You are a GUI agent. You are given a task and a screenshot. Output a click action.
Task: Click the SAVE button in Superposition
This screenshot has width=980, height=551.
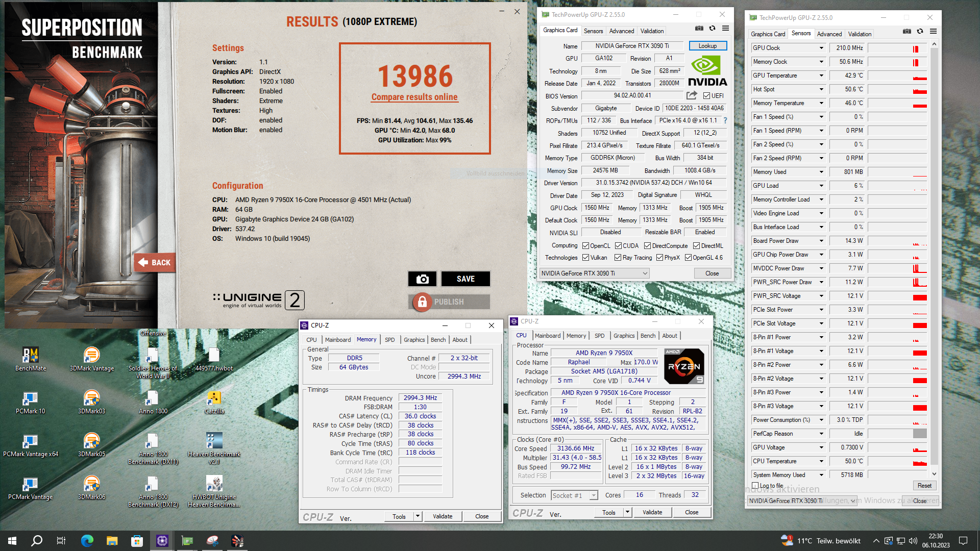[465, 279]
